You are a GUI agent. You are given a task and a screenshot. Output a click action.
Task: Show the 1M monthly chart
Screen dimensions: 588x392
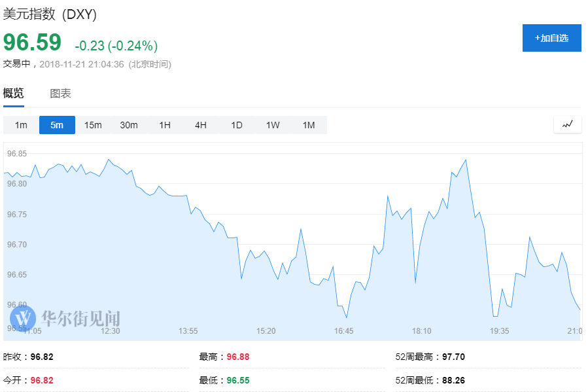[x=309, y=125]
